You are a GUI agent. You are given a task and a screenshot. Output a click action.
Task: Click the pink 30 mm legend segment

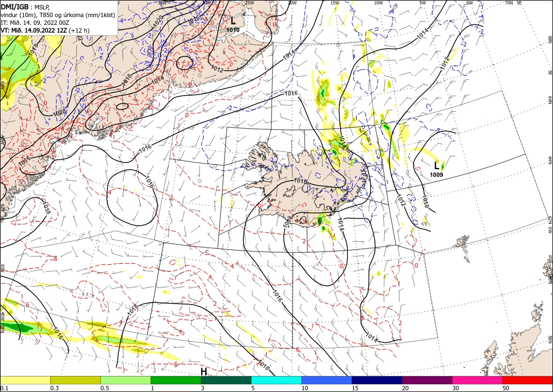click(x=478, y=380)
